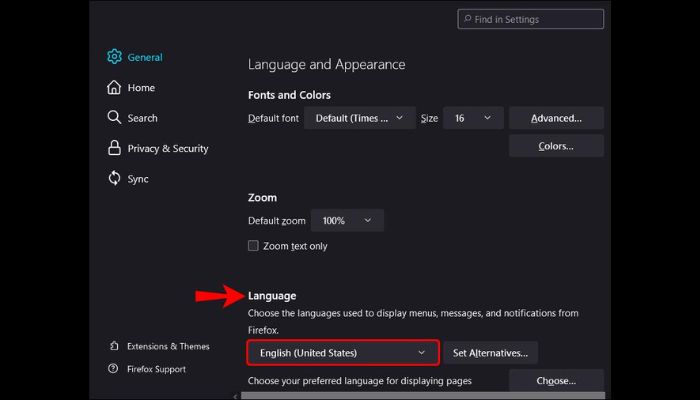The width and height of the screenshot is (700, 400).
Task: Open the English (United States) language dropdown
Action: [x=342, y=353]
